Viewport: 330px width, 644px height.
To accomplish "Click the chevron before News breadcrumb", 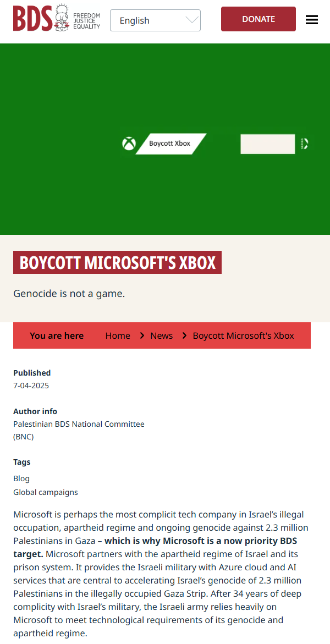I will (x=142, y=335).
